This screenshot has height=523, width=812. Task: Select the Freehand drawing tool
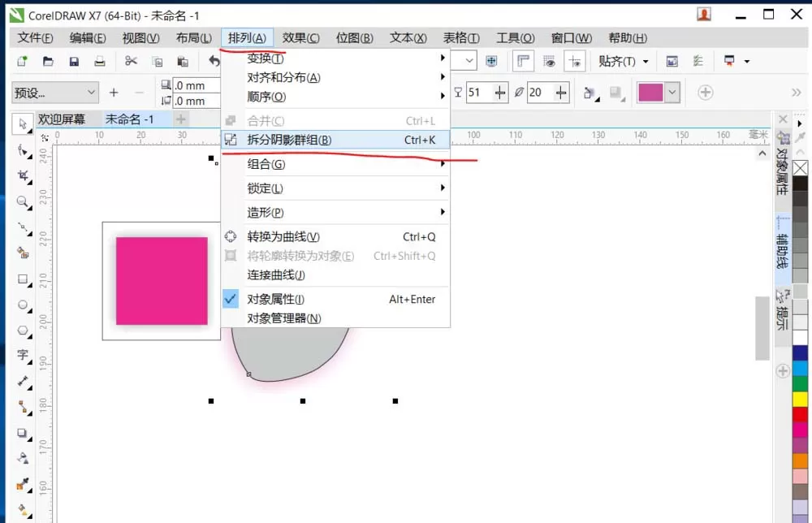(22, 227)
